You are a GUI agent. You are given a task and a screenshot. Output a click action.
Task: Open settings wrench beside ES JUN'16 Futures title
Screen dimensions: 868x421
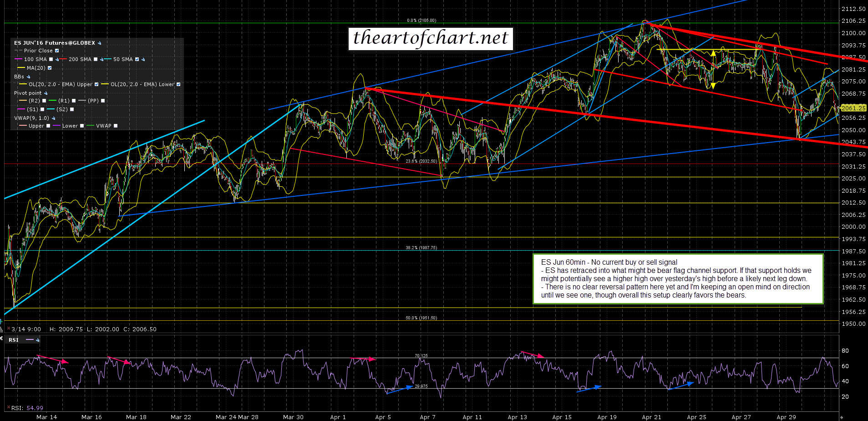click(100, 43)
